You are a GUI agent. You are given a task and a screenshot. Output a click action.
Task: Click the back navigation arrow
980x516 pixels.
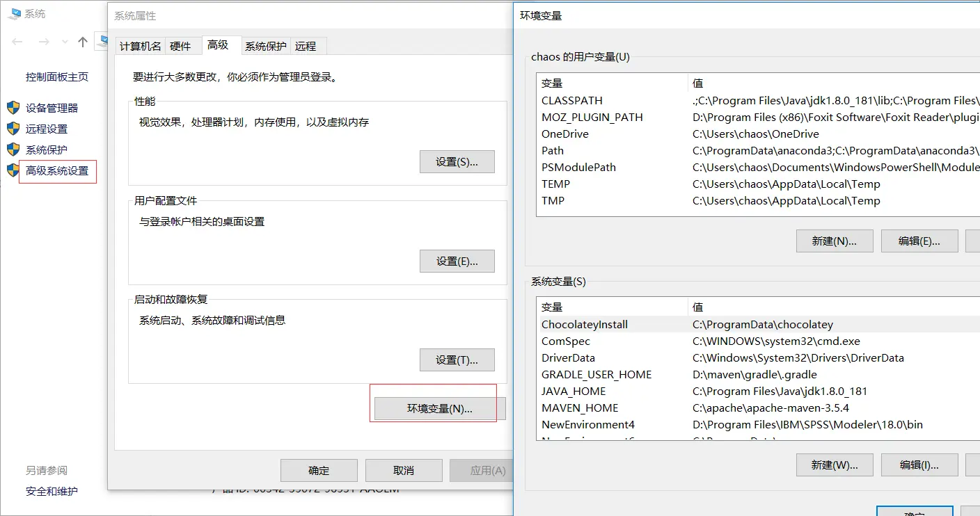(x=17, y=42)
